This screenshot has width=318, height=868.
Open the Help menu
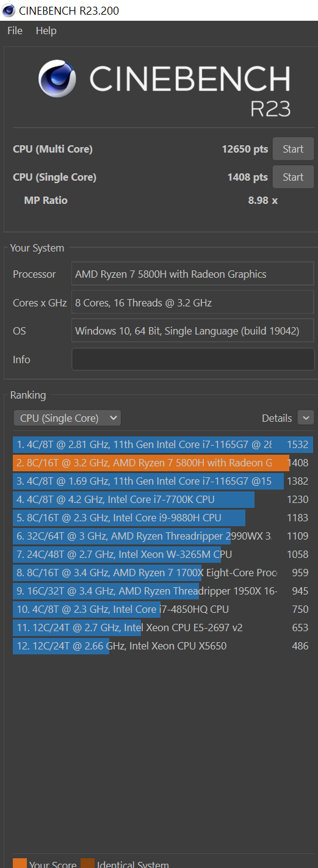coord(46,31)
